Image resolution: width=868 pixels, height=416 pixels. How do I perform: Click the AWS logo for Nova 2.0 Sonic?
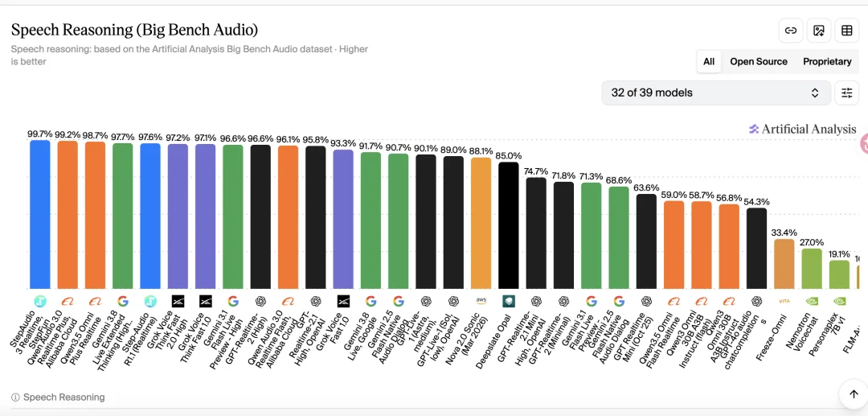[481, 301]
